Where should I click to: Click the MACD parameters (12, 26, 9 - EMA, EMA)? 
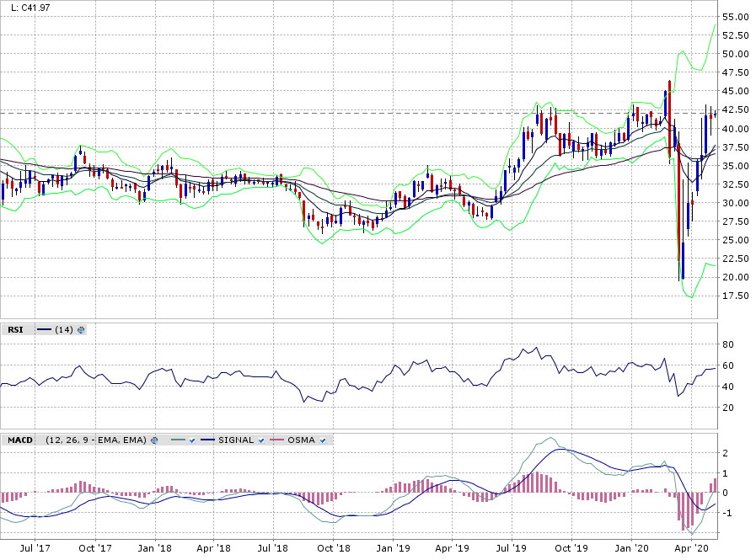coord(96,440)
